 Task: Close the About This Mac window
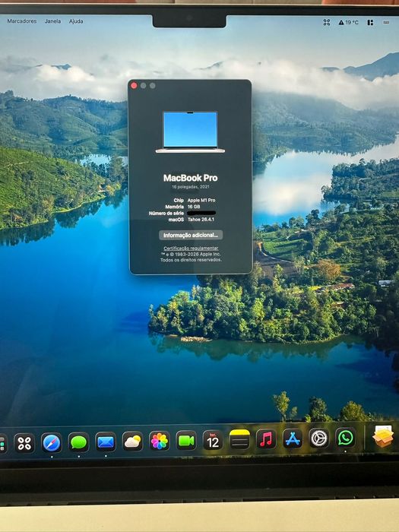[x=134, y=85]
